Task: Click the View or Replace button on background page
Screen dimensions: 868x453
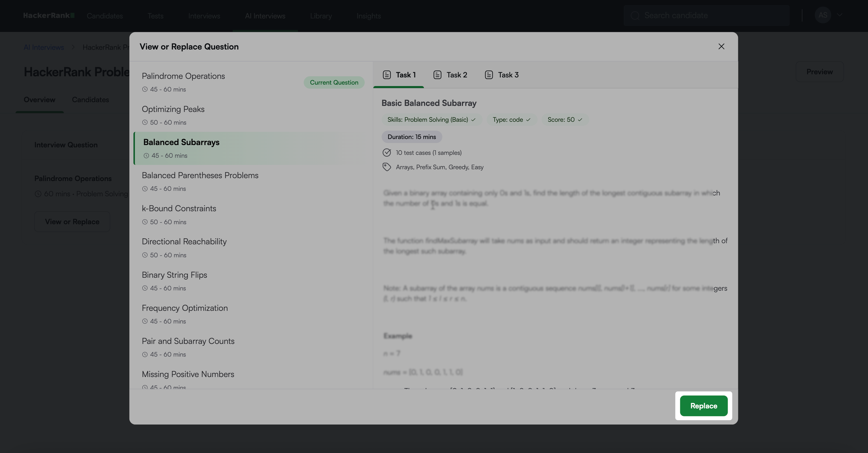Action: 72,222
